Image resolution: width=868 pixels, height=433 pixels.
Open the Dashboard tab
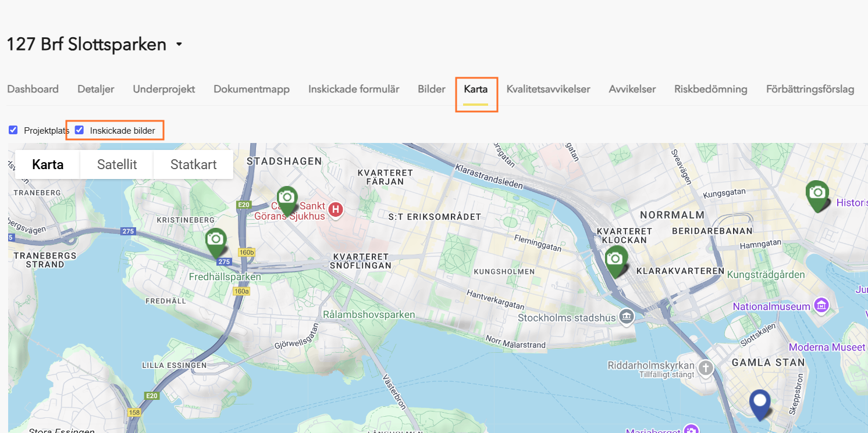click(33, 89)
